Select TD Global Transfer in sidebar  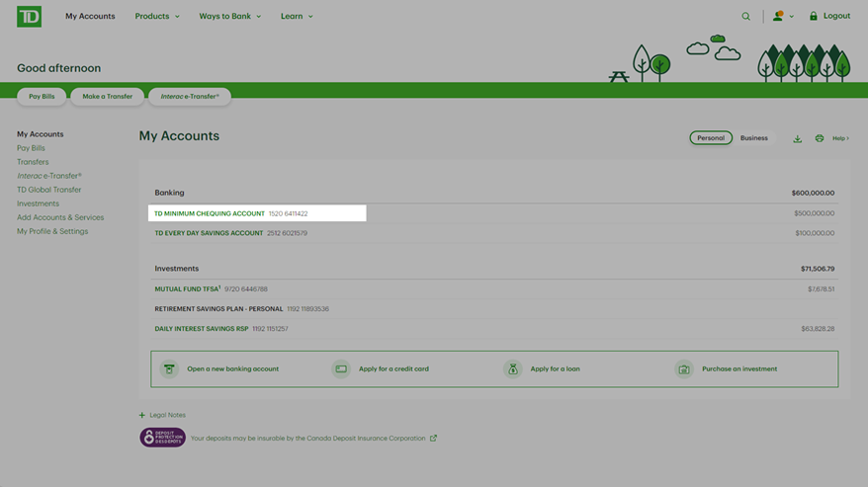48,190
